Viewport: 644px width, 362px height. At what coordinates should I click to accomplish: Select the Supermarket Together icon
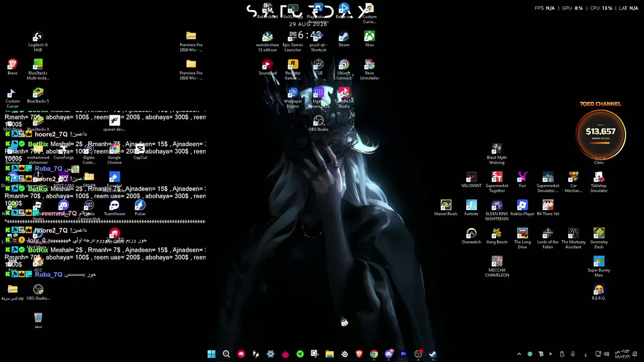point(497,183)
